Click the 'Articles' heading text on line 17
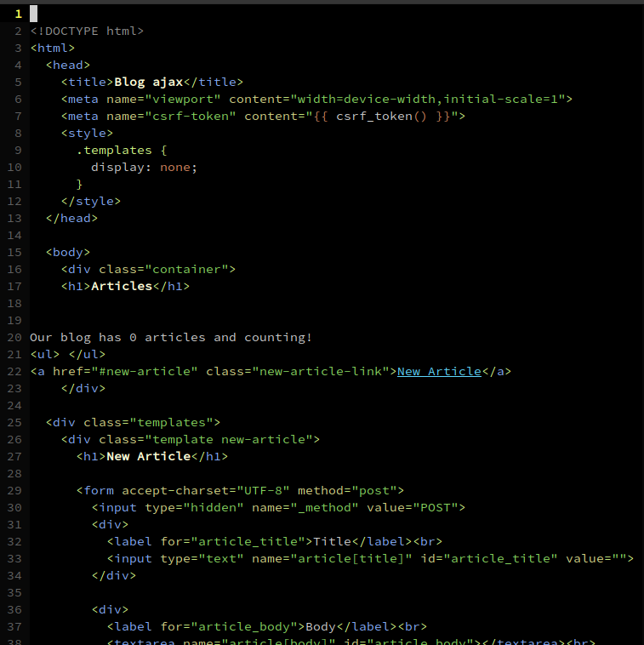The image size is (644, 645). (122, 286)
